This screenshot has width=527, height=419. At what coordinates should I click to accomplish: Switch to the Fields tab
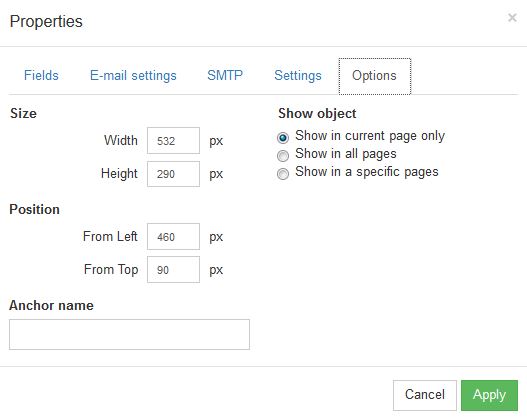41,76
